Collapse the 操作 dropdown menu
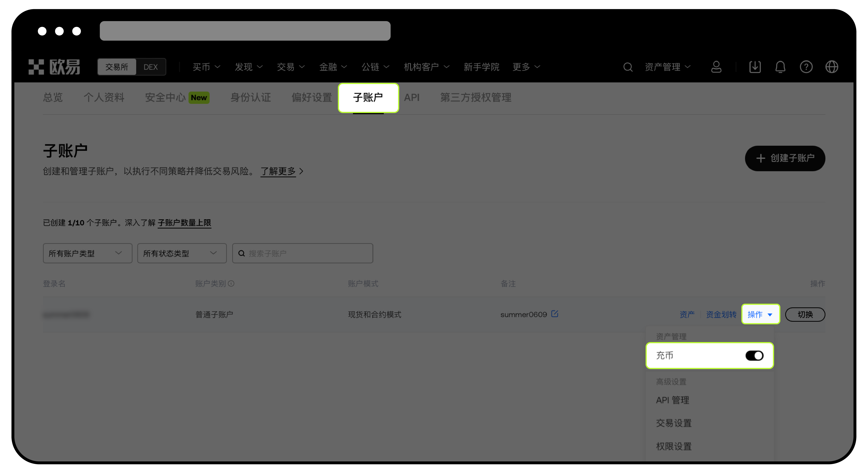 [760, 314]
